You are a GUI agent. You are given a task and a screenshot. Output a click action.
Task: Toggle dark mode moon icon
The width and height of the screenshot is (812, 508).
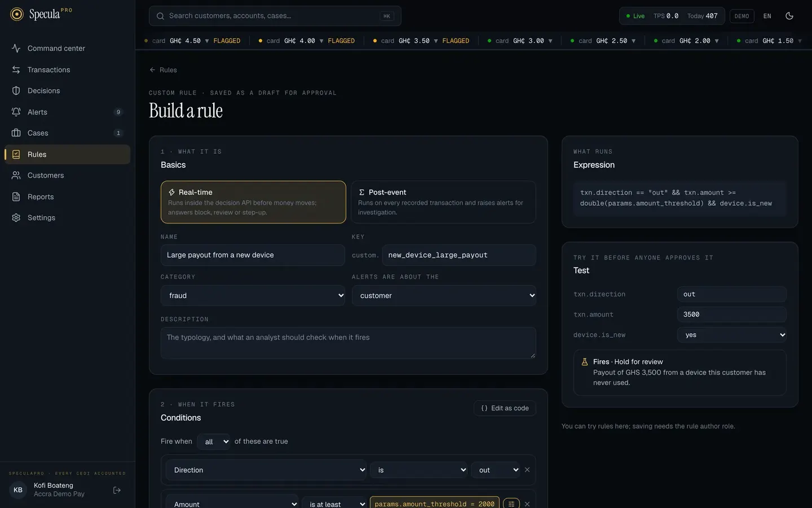coord(789,16)
